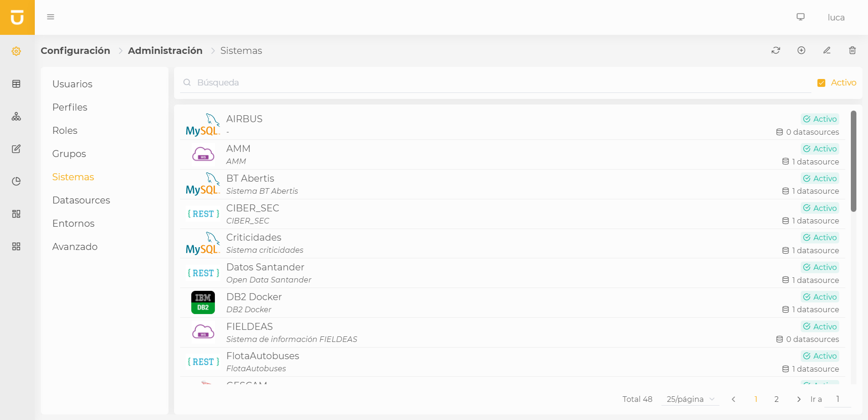Click the delete trash icon in header
Image resolution: width=868 pixels, height=420 pixels.
click(x=852, y=50)
